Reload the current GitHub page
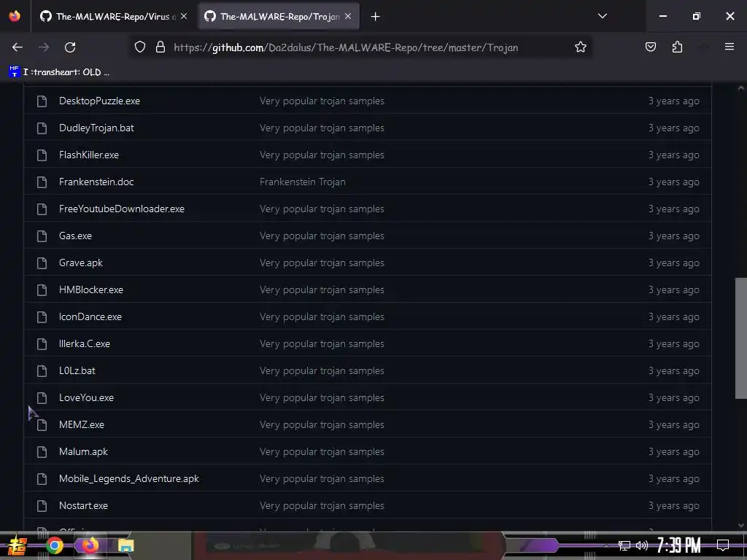The height and width of the screenshot is (560, 747). [70, 47]
